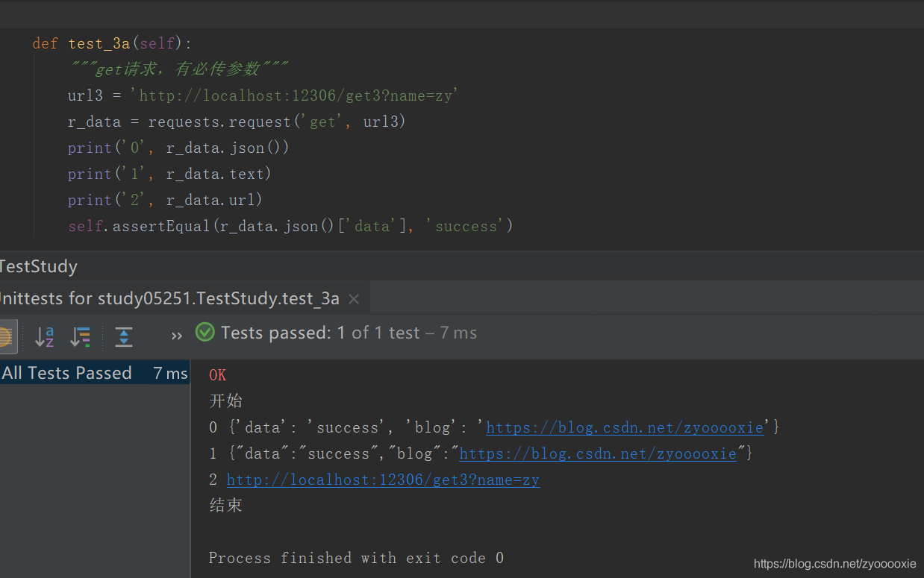Click the expand all tests icon
Screen dimensions: 924x578
[x=124, y=337]
